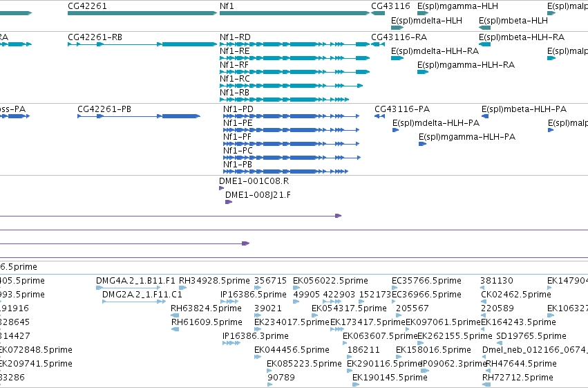Select the Nf1-RF transcript
Image resolution: width=588 pixels, height=388 pixels.
pyautogui.click(x=295, y=72)
